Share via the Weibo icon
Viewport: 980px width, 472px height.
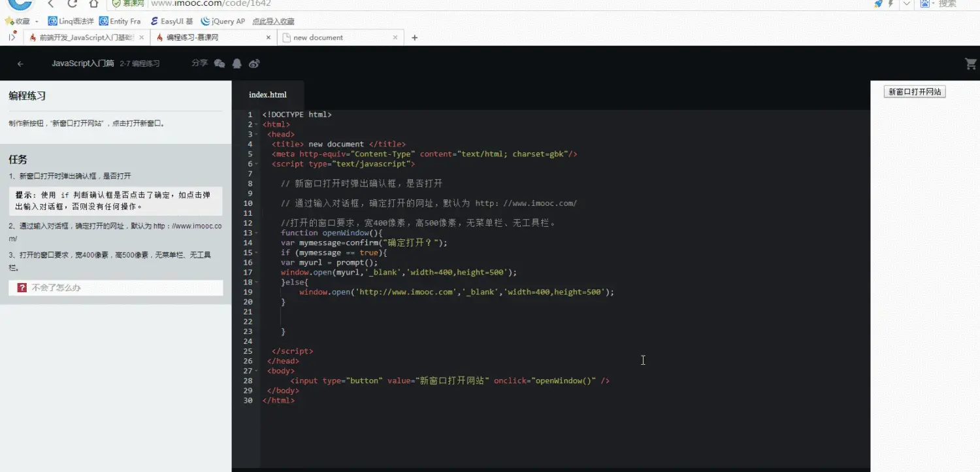(x=255, y=63)
